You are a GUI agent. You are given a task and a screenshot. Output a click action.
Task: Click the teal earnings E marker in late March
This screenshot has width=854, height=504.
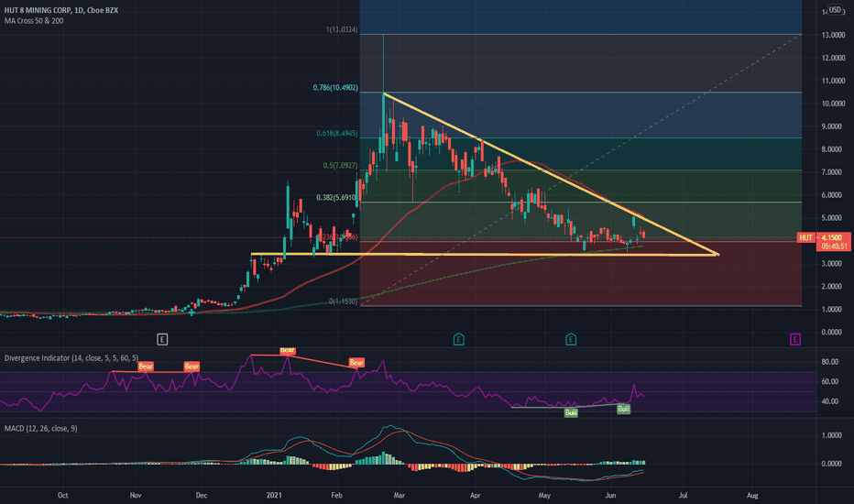pyautogui.click(x=458, y=339)
